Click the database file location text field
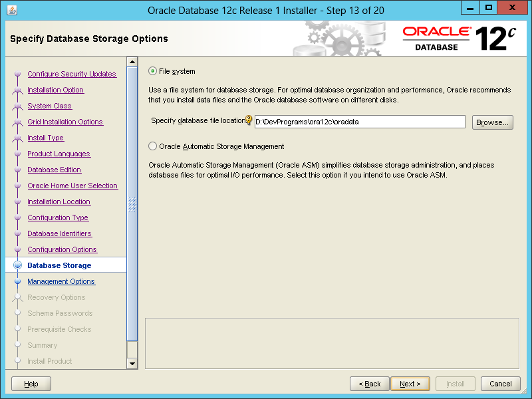 coord(360,122)
